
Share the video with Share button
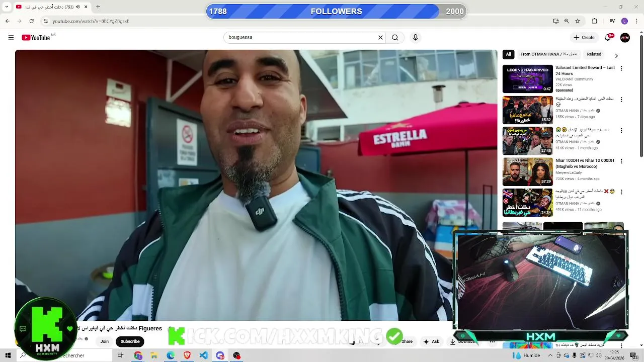pos(404,341)
